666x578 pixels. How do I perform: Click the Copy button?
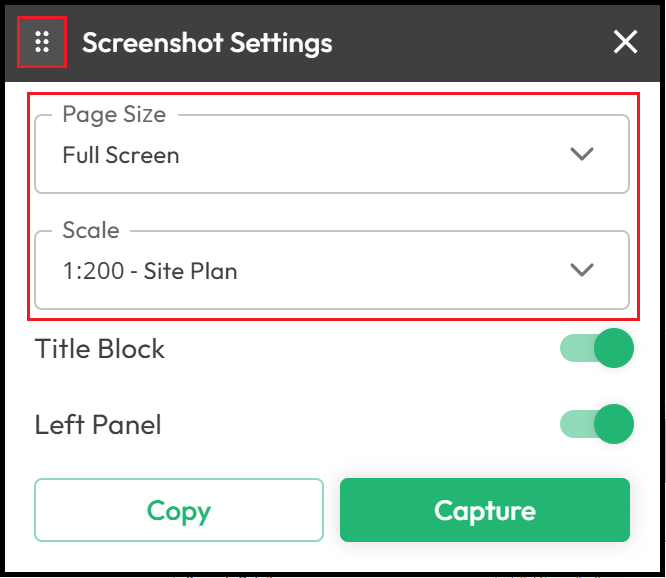point(179,510)
